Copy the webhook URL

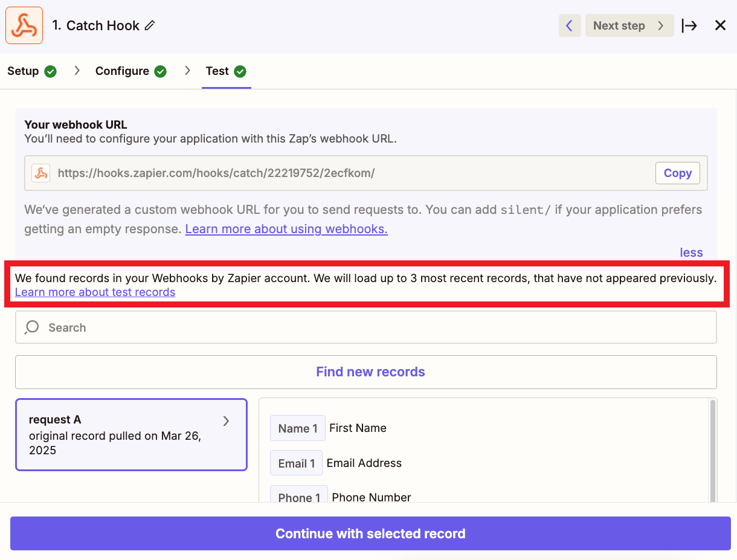(678, 173)
